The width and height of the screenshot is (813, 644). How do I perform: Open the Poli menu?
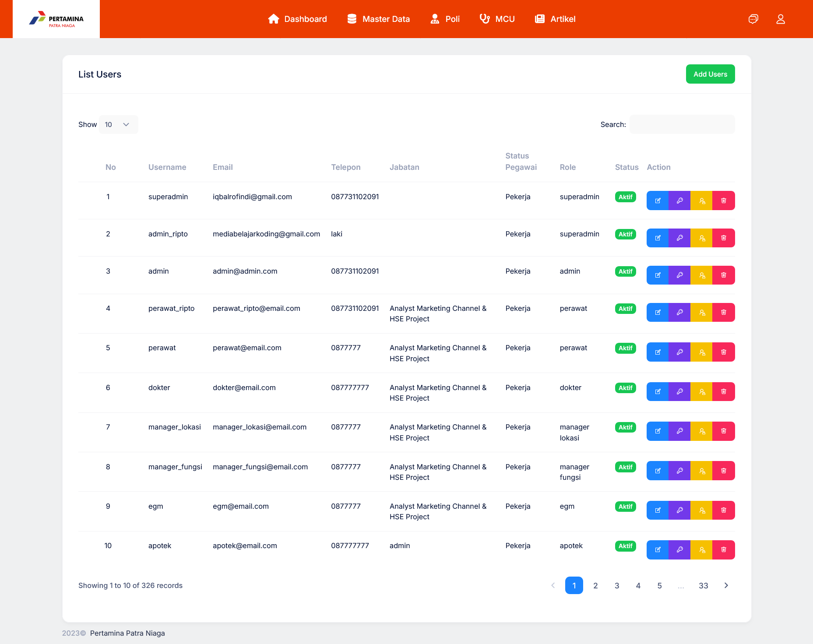tap(445, 19)
